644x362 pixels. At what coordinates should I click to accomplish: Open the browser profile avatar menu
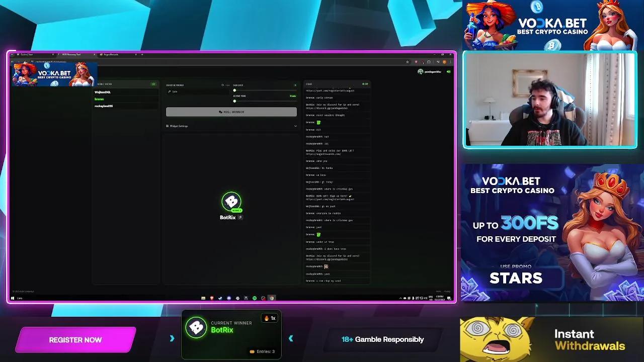[421, 71]
